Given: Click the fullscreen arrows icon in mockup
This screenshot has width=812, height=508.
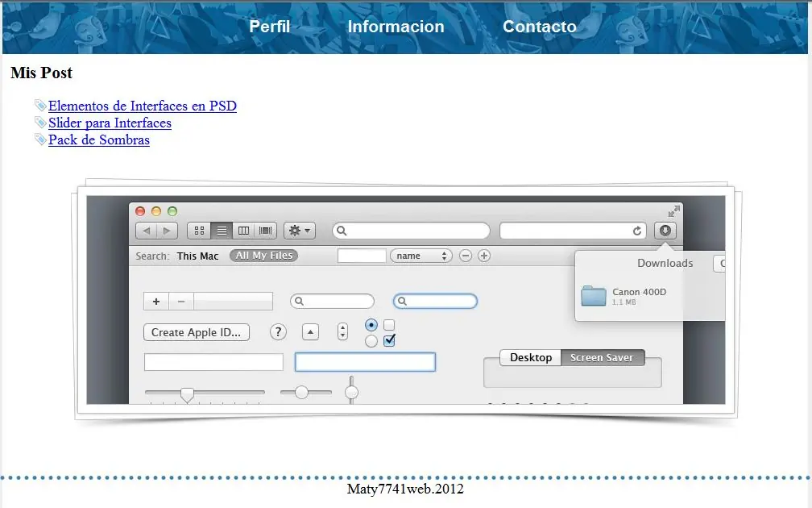Looking at the screenshot, I should point(673,211).
